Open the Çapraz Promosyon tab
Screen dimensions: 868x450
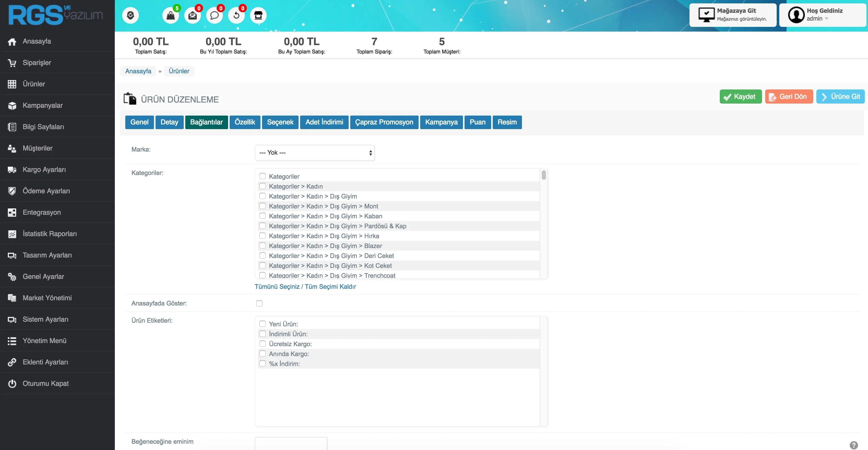(x=384, y=122)
